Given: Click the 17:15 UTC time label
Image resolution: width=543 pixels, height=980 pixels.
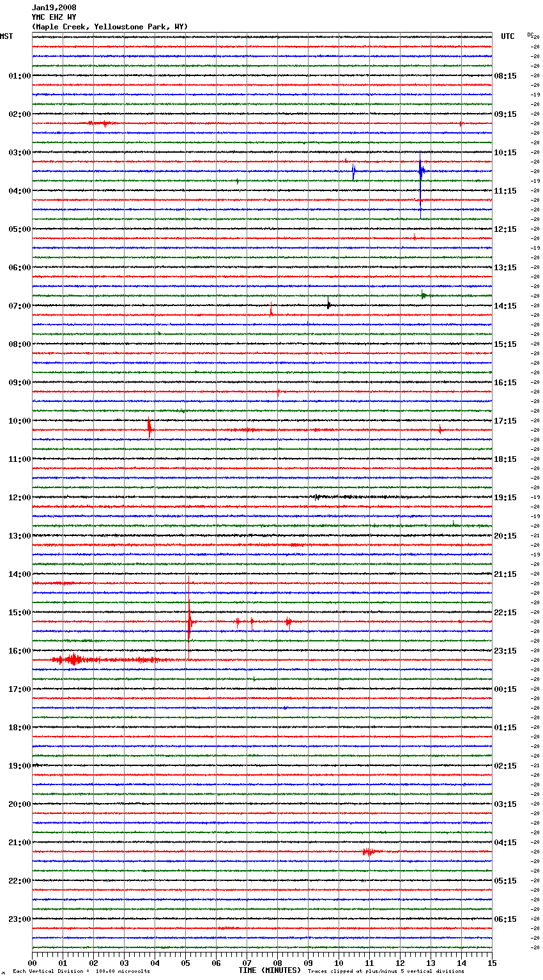Looking at the screenshot, I should click(505, 421).
